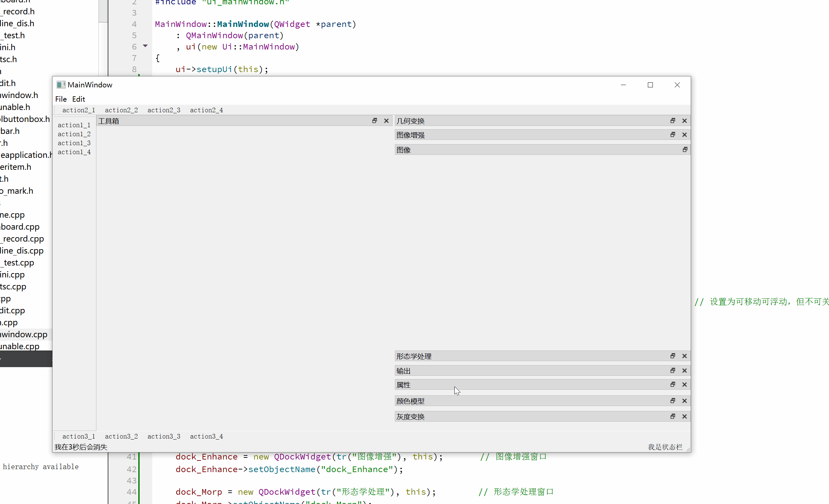The height and width of the screenshot is (504, 829).
Task: Click action1_2 in the left toolbar
Action: click(x=74, y=134)
